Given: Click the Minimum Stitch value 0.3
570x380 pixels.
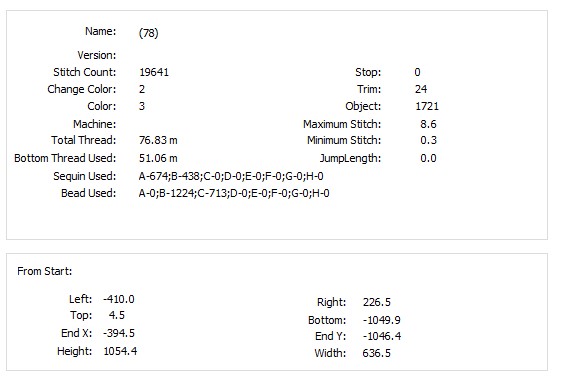Looking at the screenshot, I should click(428, 140).
